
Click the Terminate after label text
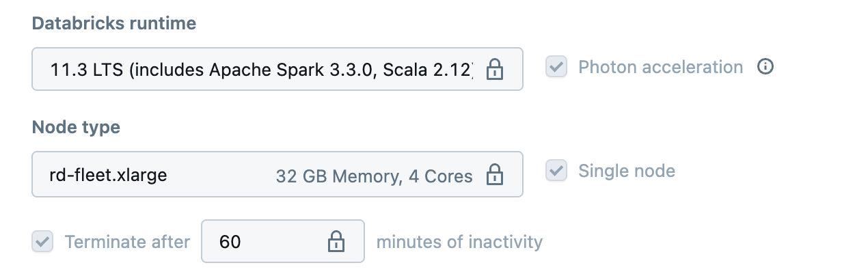[x=127, y=241]
